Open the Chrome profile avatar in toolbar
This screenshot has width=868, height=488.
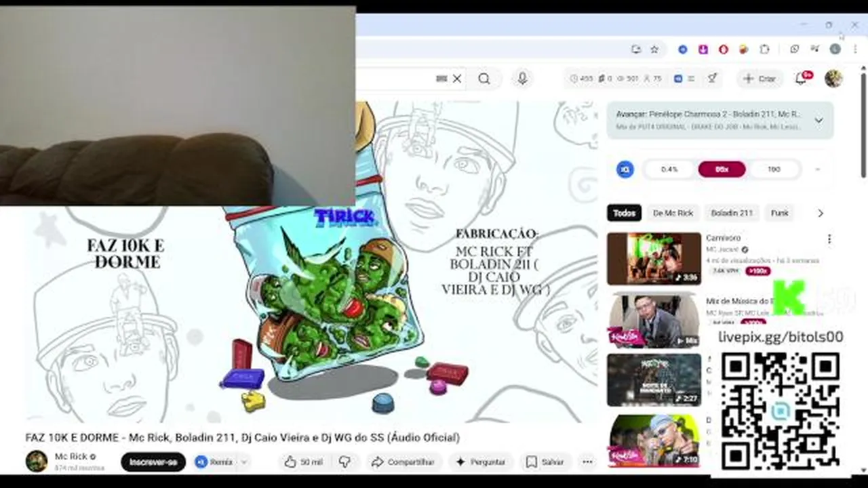tap(835, 49)
